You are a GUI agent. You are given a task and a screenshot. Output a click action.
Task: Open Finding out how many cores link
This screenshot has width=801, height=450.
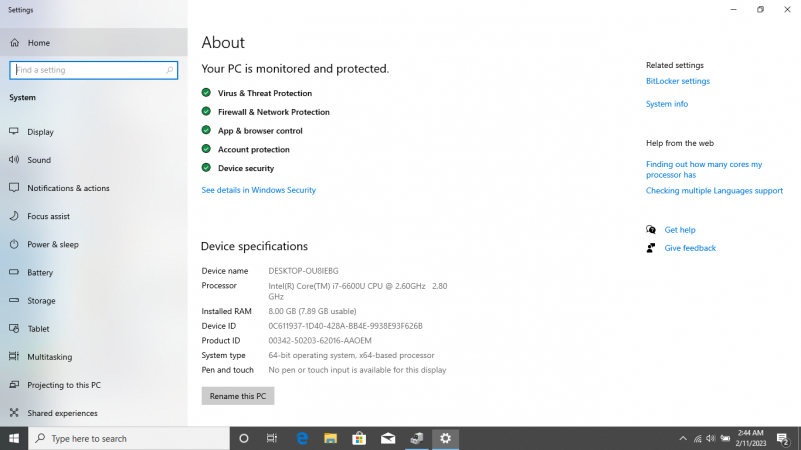coord(704,170)
